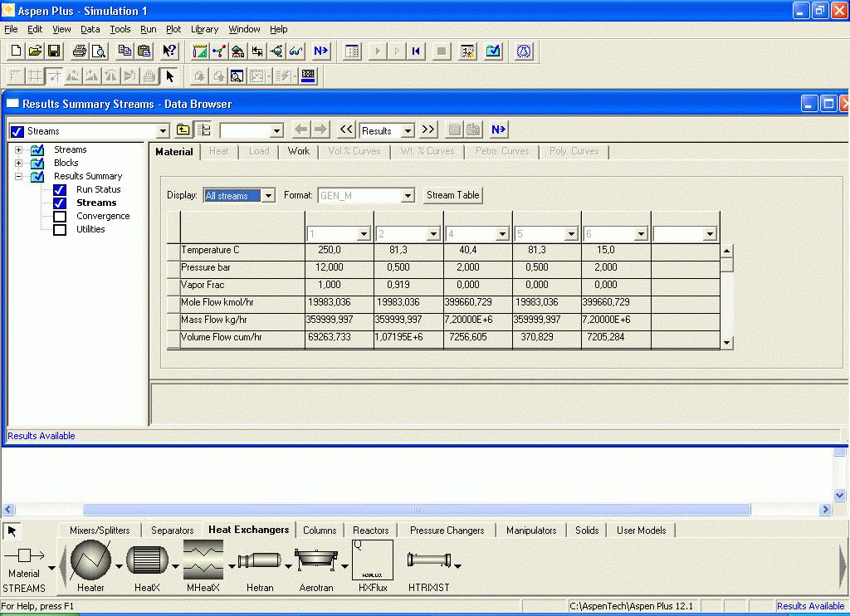The height and width of the screenshot is (616, 850).
Task: Open the Convergence results item
Action: click(103, 216)
